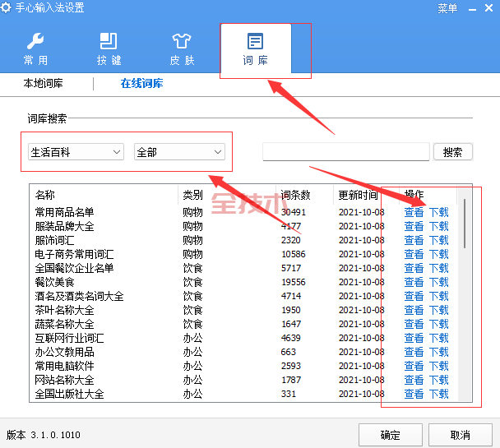This screenshot has width=500, height=448.
Task: Download the 常用电脑软件 dictionary
Action: (x=439, y=366)
